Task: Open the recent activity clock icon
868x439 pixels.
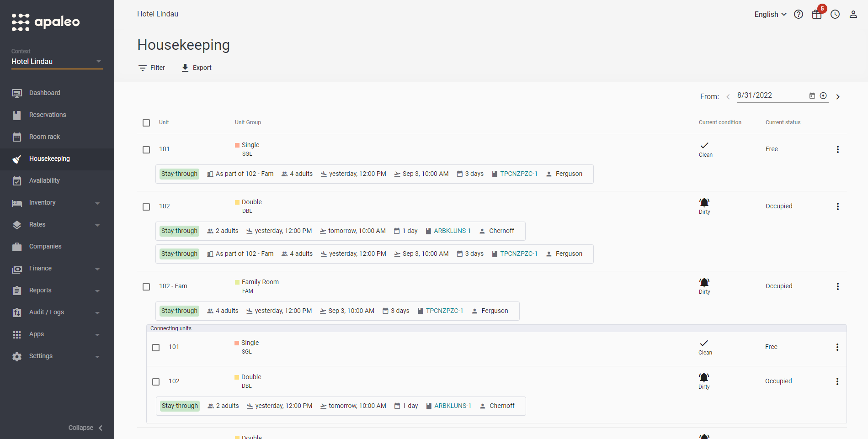Action: [835, 14]
